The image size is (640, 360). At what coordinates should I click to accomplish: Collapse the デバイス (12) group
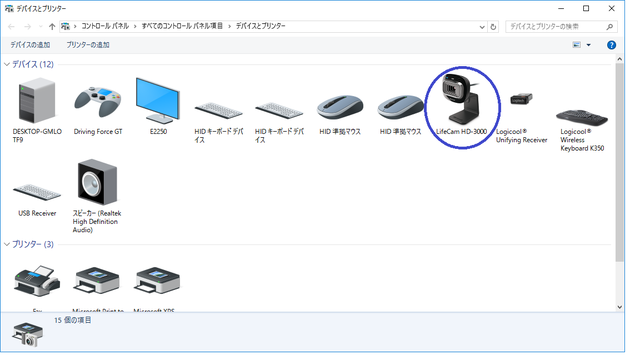tap(7, 64)
